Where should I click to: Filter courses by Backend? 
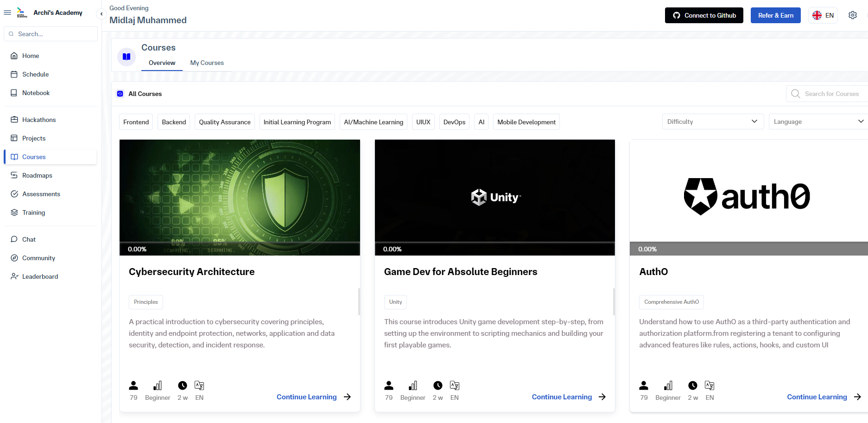pos(174,122)
